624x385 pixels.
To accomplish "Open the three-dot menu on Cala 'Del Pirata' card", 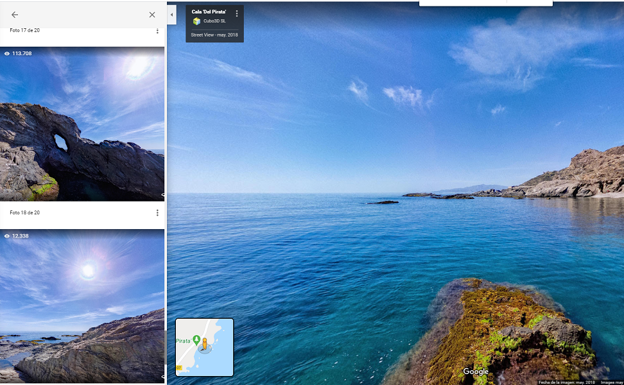I will (x=237, y=14).
